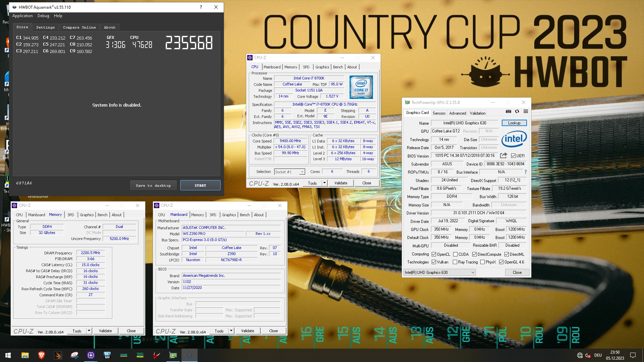Image resolution: width=644 pixels, height=362 pixels.
Task: Open the Snipping Tool from the taskbar
Action: pos(74,355)
